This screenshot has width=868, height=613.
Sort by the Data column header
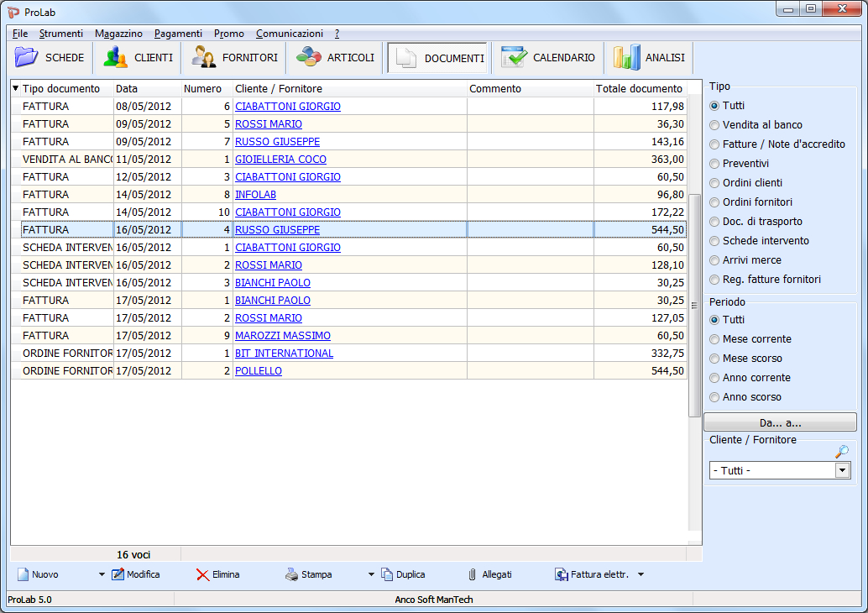click(148, 89)
